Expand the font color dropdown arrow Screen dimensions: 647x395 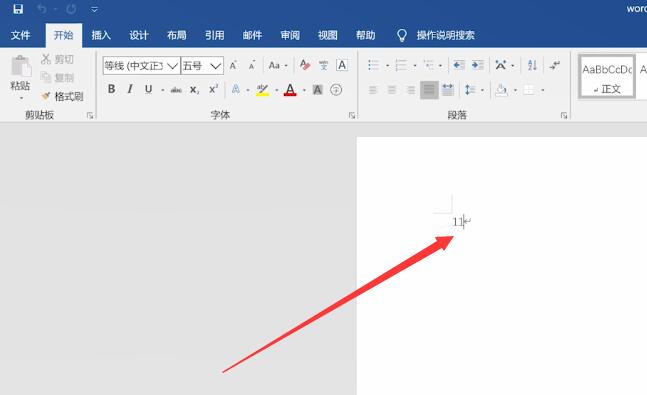(304, 90)
